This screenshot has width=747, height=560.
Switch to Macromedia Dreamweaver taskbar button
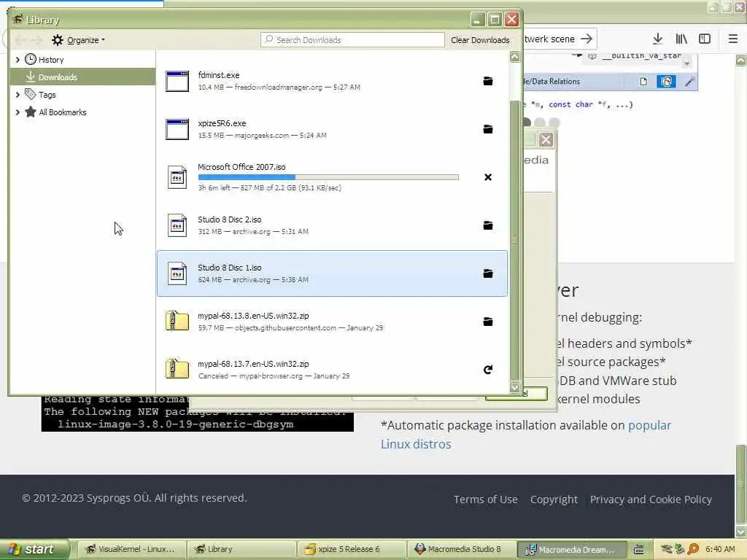tap(572, 550)
